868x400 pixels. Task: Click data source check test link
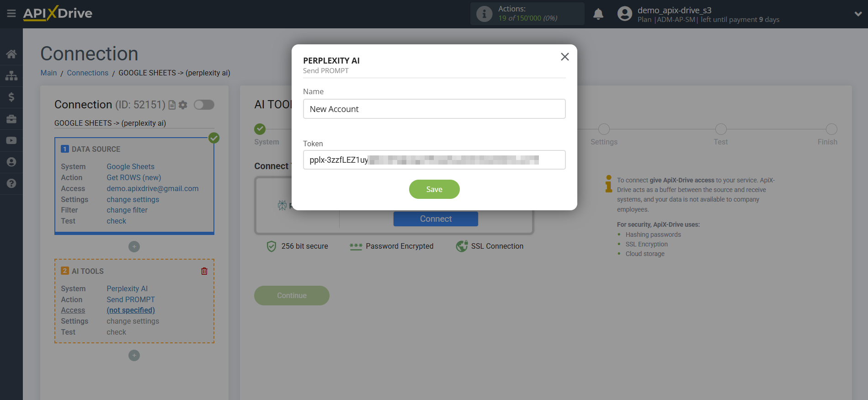117,221
